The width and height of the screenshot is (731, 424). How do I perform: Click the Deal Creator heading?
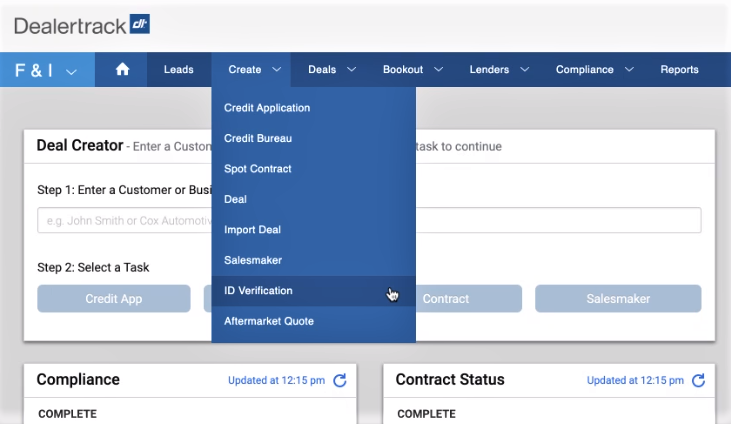(x=80, y=146)
